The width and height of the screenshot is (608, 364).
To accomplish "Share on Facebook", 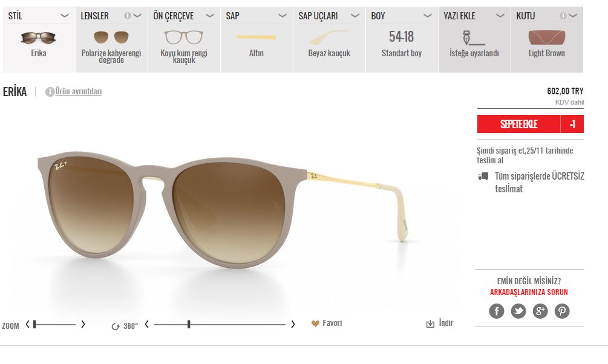I will (496, 311).
